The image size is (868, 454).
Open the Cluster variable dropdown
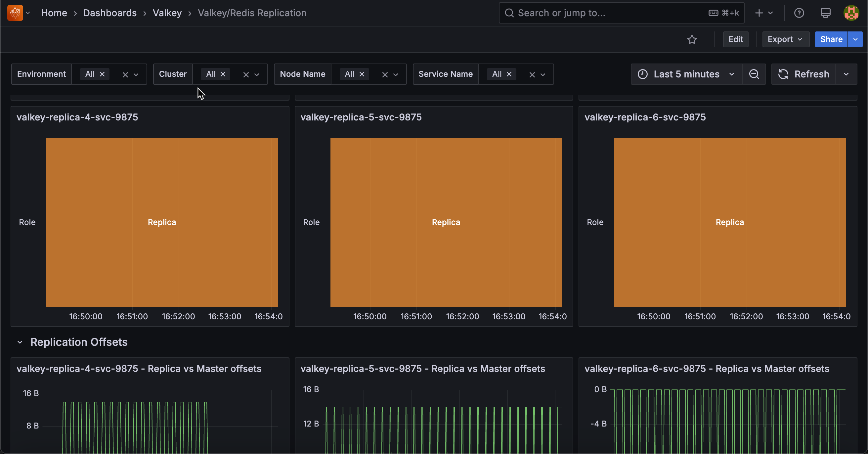257,74
